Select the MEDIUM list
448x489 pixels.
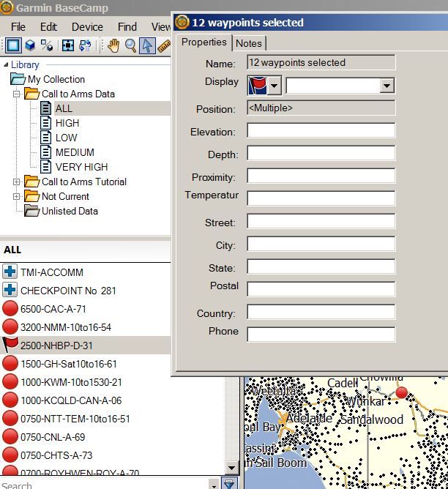point(75,152)
